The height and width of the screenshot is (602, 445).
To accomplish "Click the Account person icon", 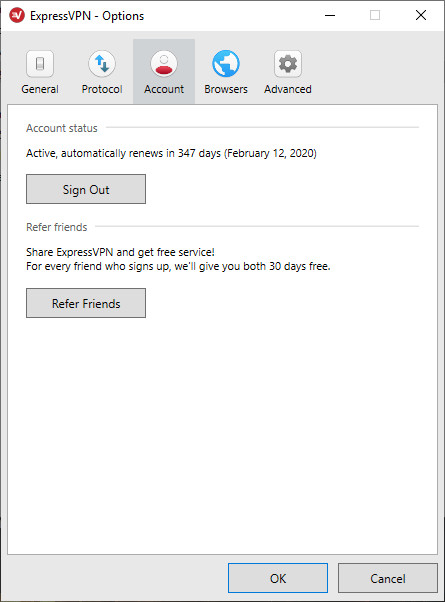I will coord(164,64).
